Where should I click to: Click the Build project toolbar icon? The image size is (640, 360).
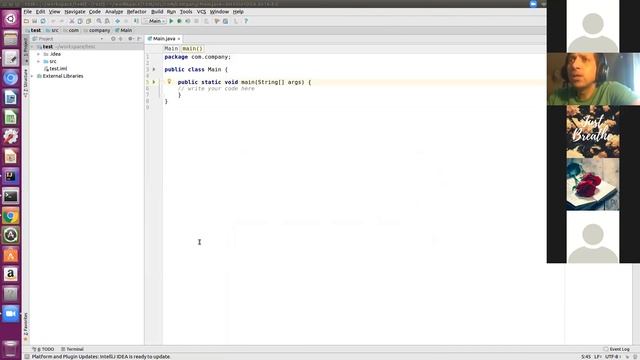click(136, 21)
